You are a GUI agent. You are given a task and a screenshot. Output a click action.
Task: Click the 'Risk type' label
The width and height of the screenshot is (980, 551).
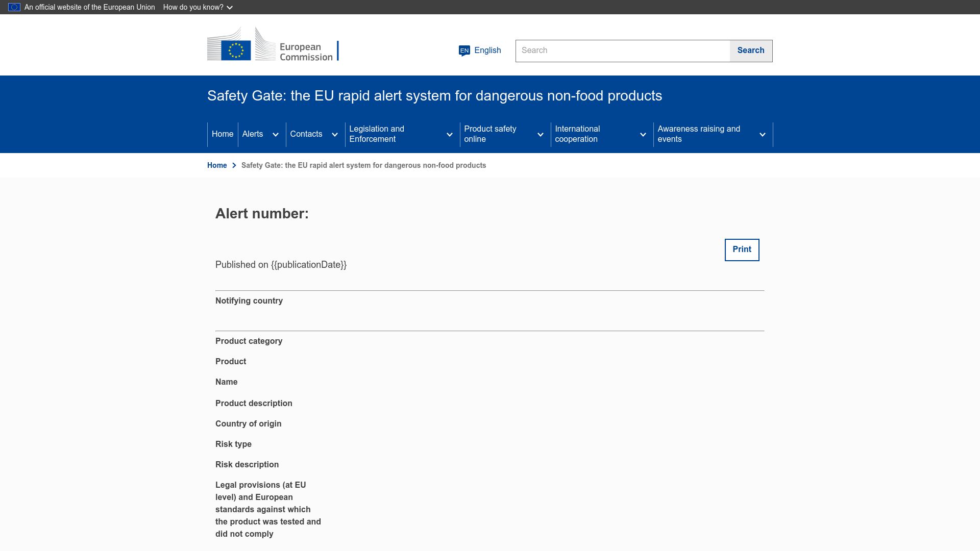tap(233, 444)
